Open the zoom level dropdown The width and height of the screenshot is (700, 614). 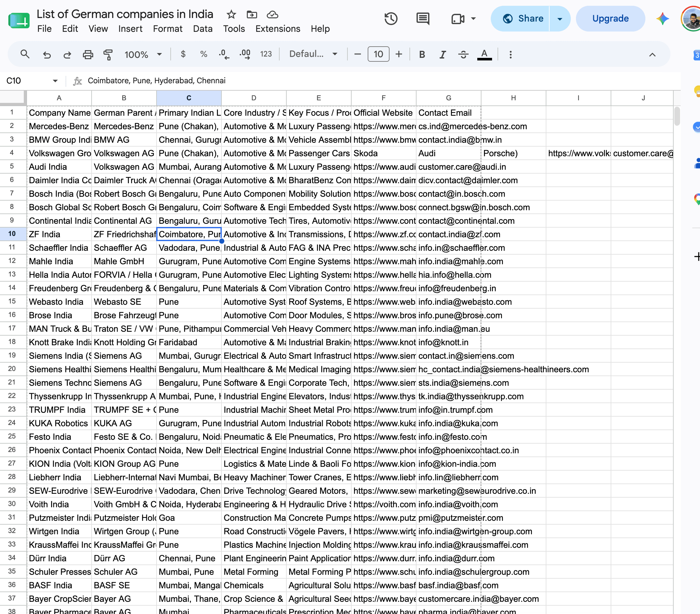point(143,54)
